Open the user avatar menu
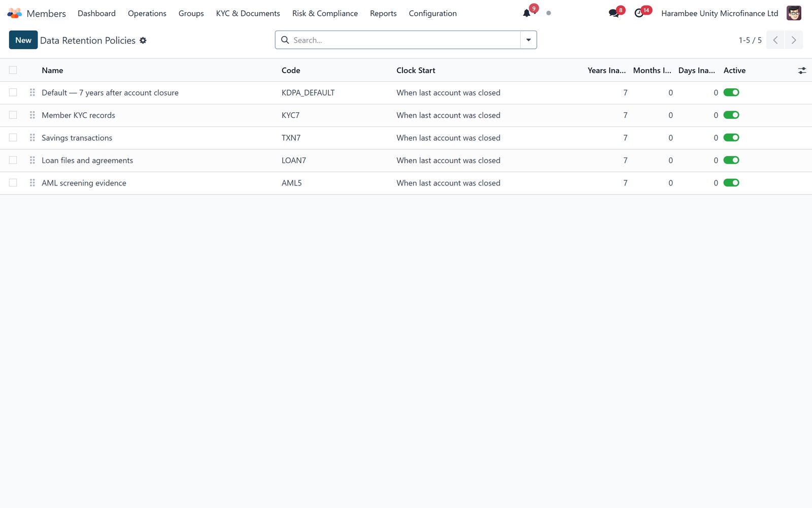 pyautogui.click(x=794, y=13)
